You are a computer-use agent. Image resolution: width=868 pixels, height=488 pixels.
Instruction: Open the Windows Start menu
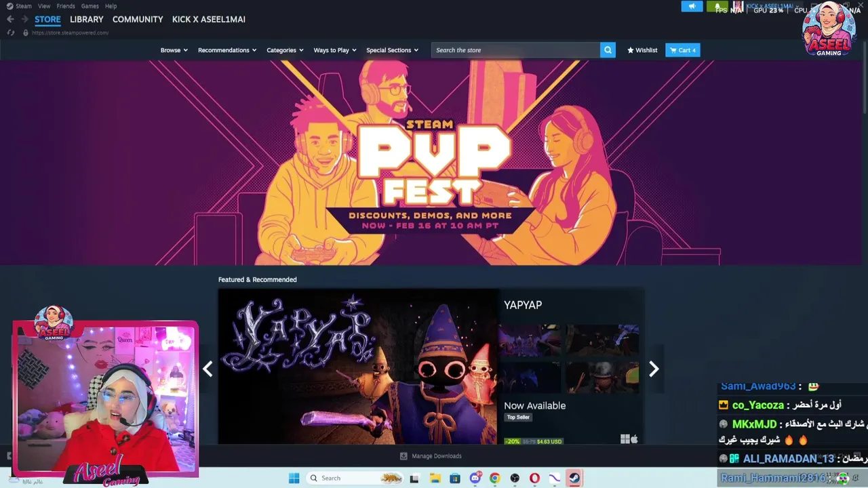pyautogui.click(x=294, y=478)
